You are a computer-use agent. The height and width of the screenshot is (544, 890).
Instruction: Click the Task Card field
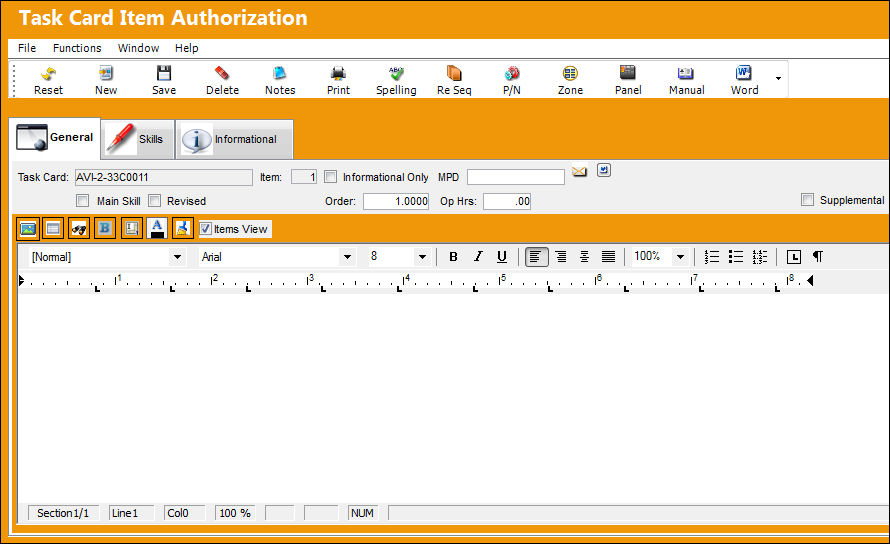163,177
